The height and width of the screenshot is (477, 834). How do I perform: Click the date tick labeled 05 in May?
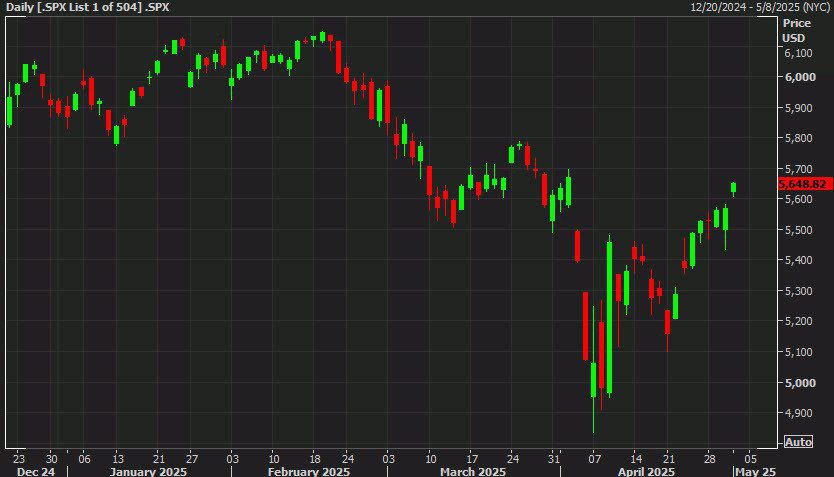coord(750,459)
